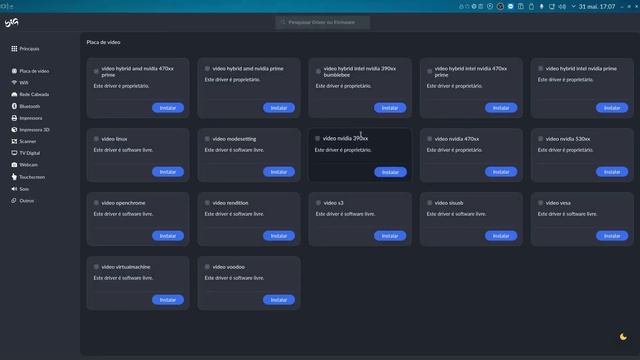Open Principais section grid icon
The height and width of the screenshot is (360, 640).
point(14,49)
